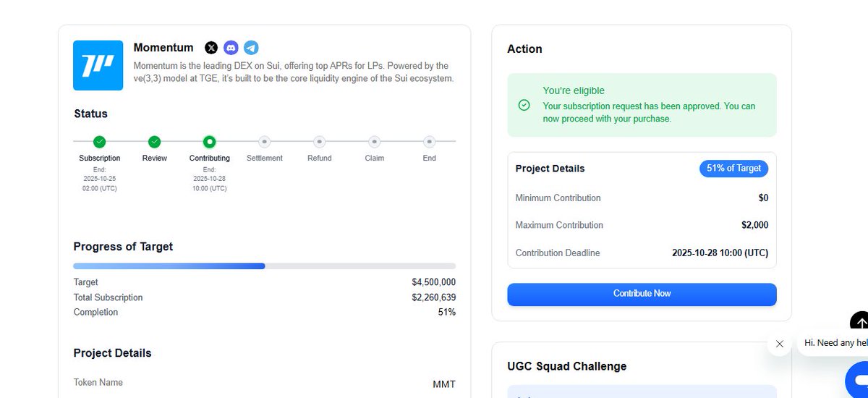Click the Momentum blue logo image

(x=98, y=65)
